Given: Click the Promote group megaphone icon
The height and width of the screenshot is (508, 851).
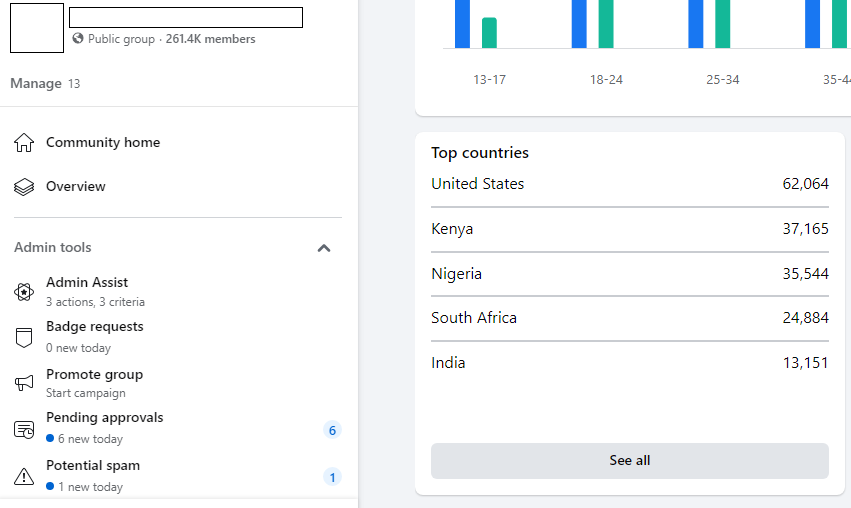Looking at the screenshot, I should (24, 383).
